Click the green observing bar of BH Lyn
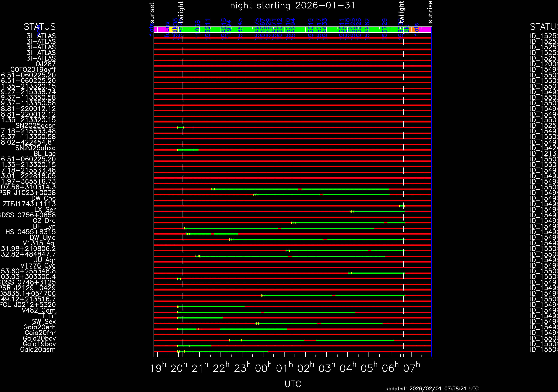The height and width of the screenshot is (392, 558). (x=231, y=228)
